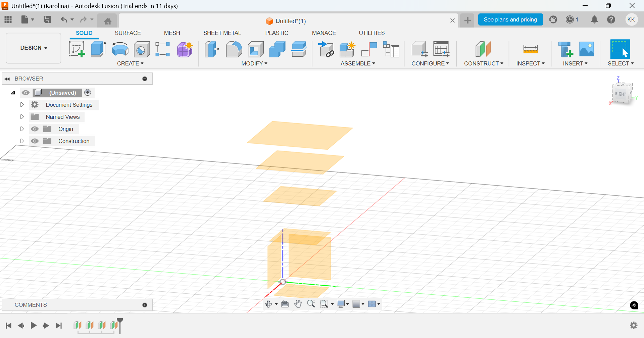644x338 pixels.
Task: Switch to the MESH tab
Action: pyautogui.click(x=172, y=33)
